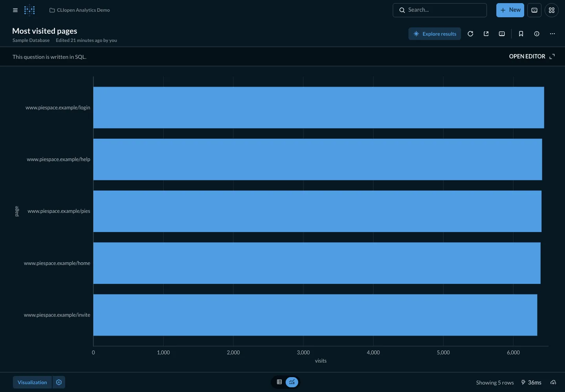
Task: Click the www.piespace.example/login axis label
Action: tap(58, 107)
